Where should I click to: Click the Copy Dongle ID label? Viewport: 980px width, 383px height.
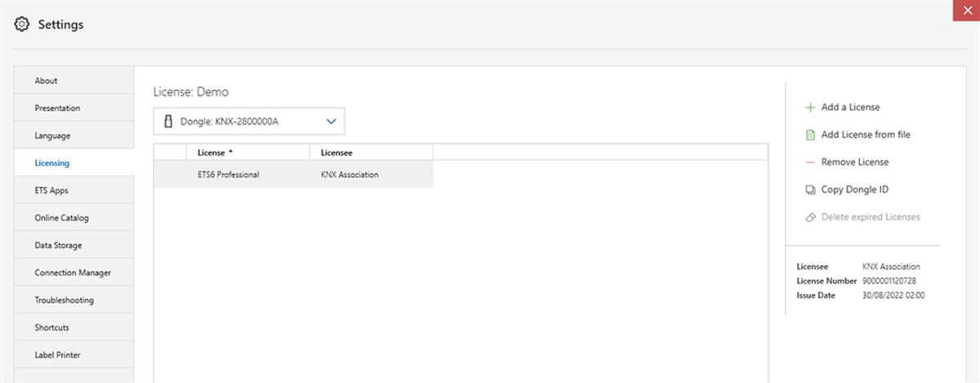854,189
